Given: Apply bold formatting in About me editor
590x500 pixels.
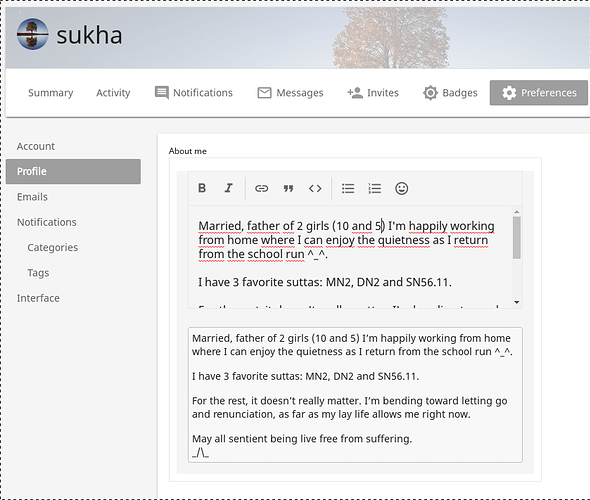Looking at the screenshot, I should tap(202, 188).
